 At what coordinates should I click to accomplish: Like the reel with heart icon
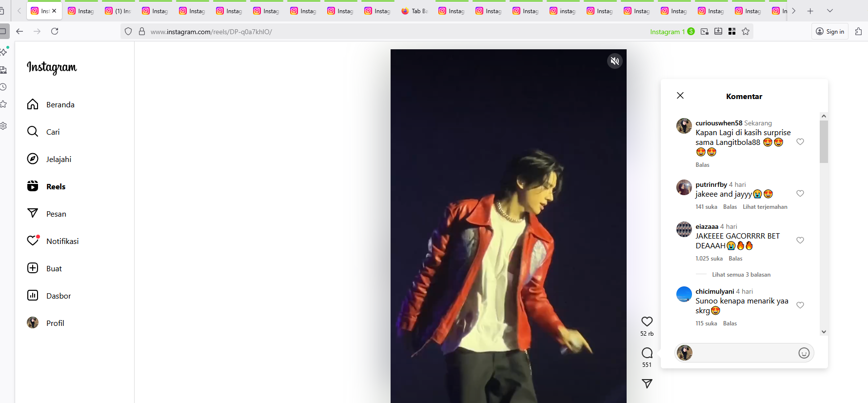tap(647, 322)
